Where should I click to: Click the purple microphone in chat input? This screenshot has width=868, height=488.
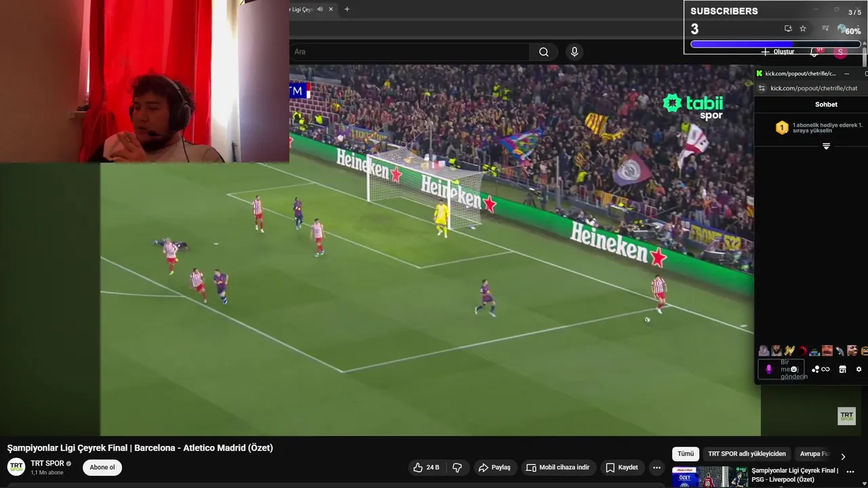(768, 369)
